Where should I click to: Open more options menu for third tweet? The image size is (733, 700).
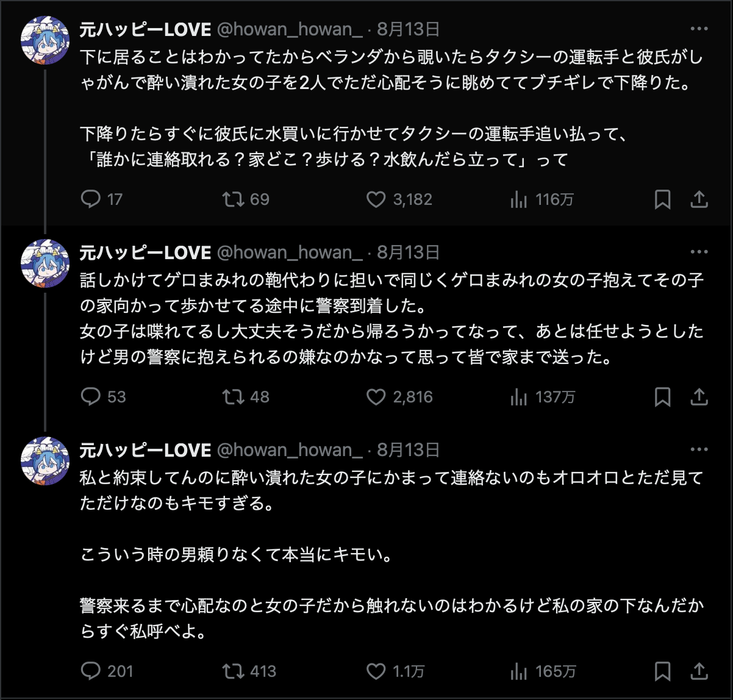(x=699, y=450)
